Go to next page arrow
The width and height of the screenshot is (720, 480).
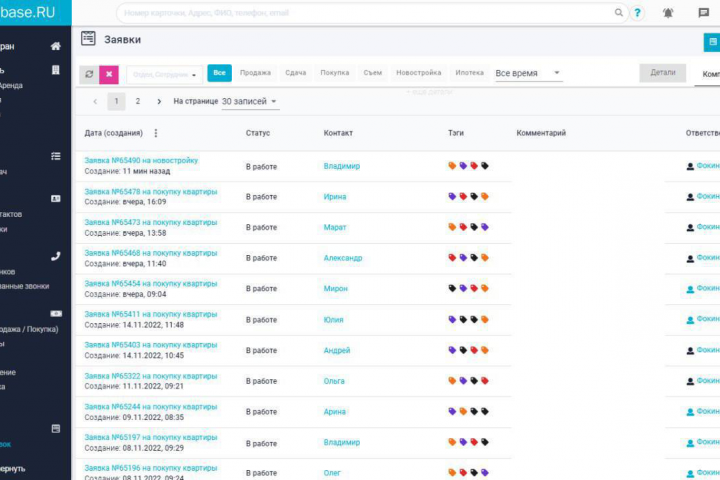[159, 102]
